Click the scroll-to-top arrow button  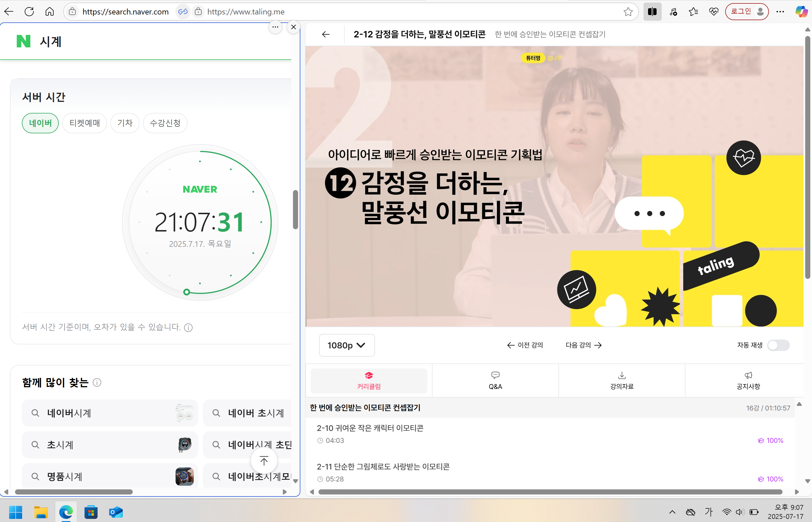pos(264,460)
